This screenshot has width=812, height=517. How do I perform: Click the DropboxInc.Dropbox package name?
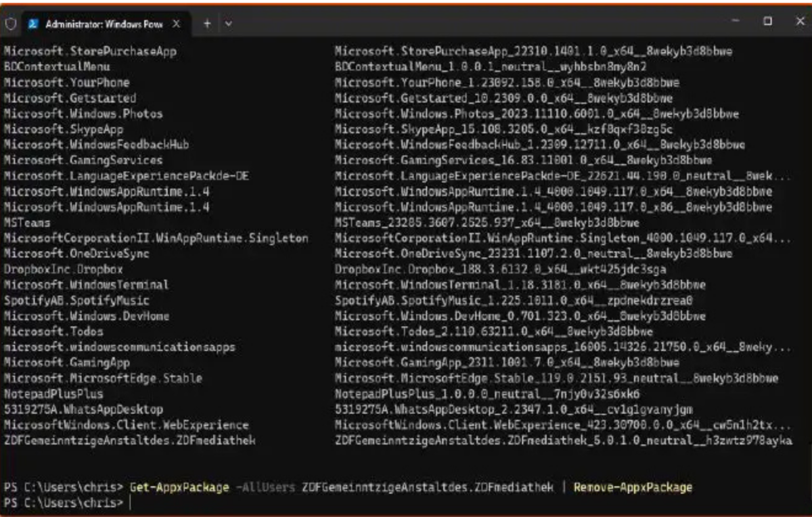tap(64, 269)
